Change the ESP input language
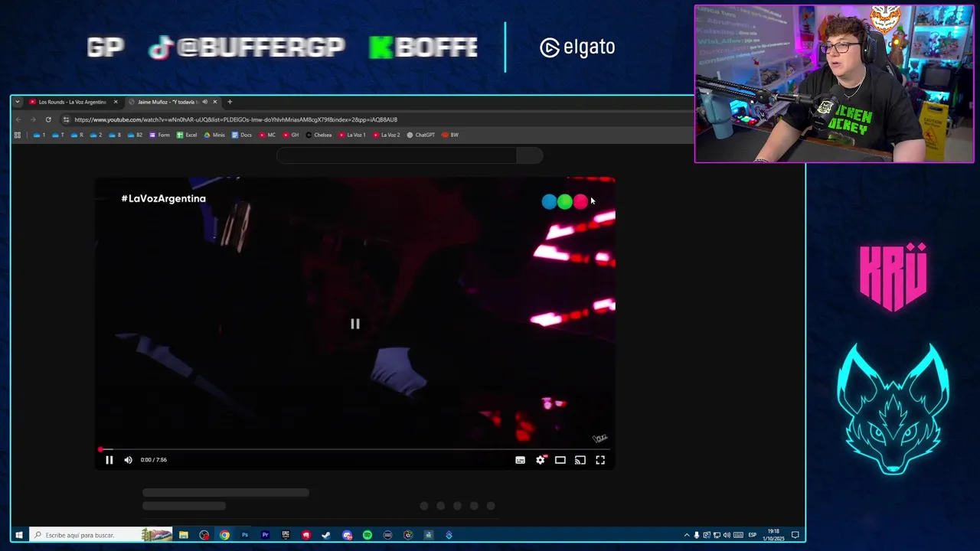 (x=752, y=535)
